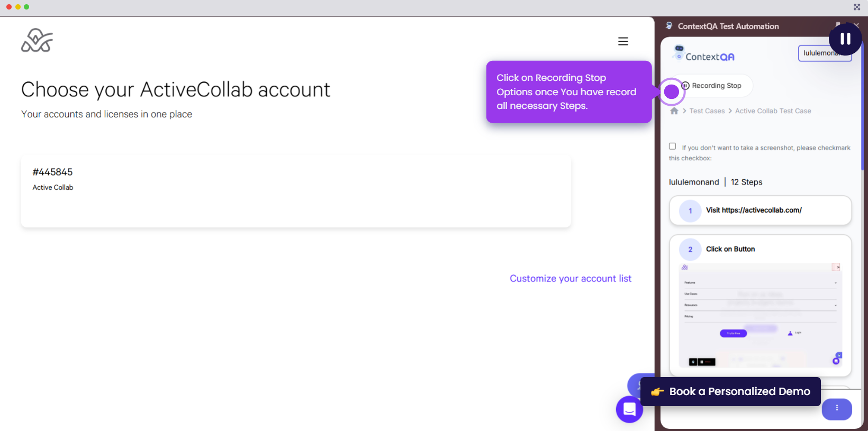Open Active Collab Test Case breadcrumb
The image size is (868, 431).
click(773, 111)
